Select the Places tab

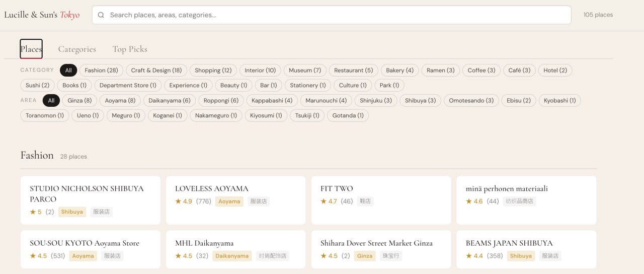coord(31,49)
